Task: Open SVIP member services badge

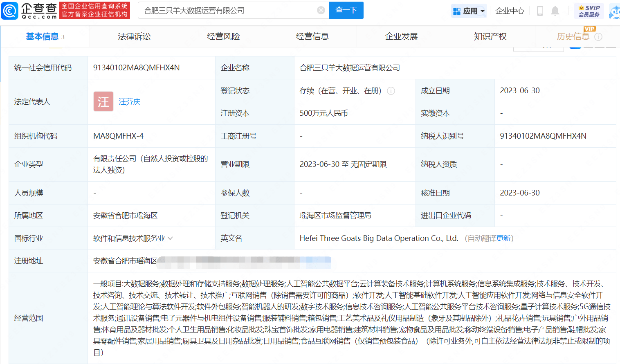Action: (x=589, y=11)
